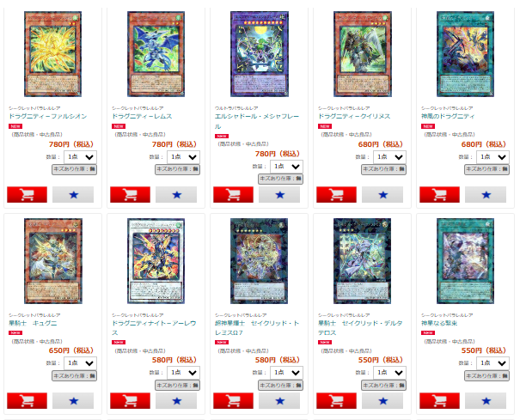Screen dimensions: 520x420
Task: Open quantity dropdown for ドラグニティ-ファルシオン
Action: pyautogui.click(x=80, y=157)
